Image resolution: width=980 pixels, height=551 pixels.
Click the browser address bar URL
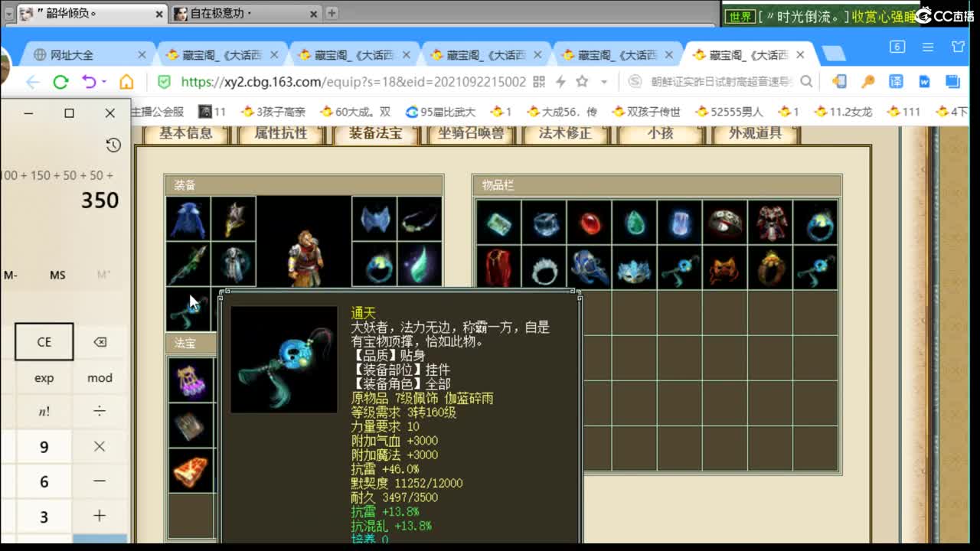pyautogui.click(x=354, y=82)
